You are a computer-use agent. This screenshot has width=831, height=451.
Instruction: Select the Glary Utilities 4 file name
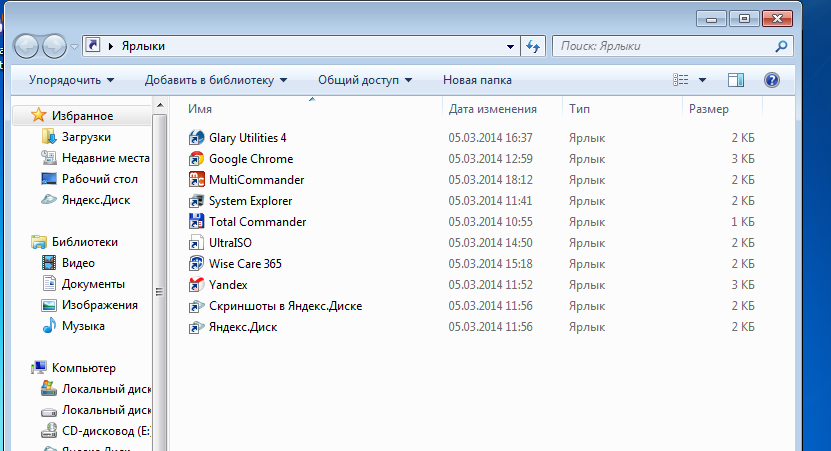pyautogui.click(x=247, y=138)
